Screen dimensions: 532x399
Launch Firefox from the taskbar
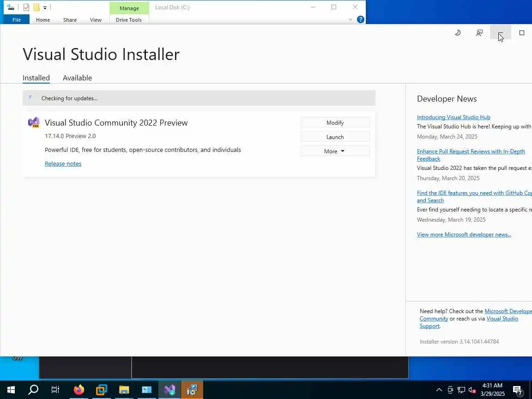coord(79,389)
